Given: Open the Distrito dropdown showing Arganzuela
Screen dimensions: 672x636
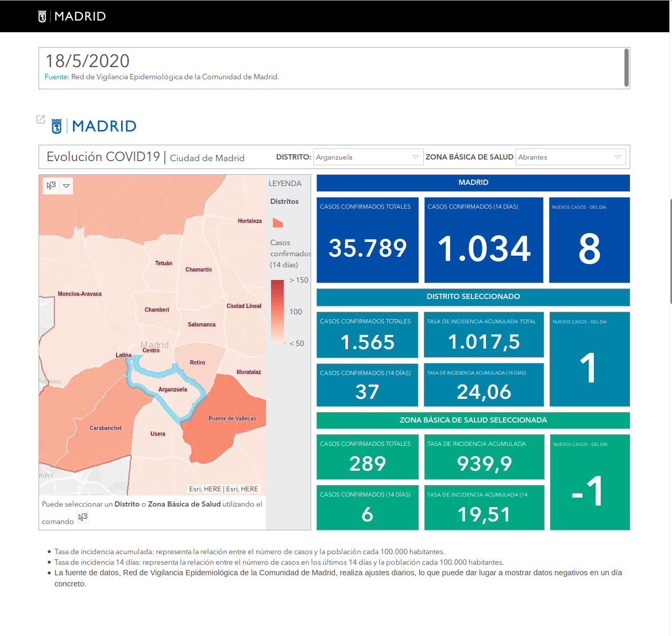Looking at the screenshot, I should click(x=368, y=157).
